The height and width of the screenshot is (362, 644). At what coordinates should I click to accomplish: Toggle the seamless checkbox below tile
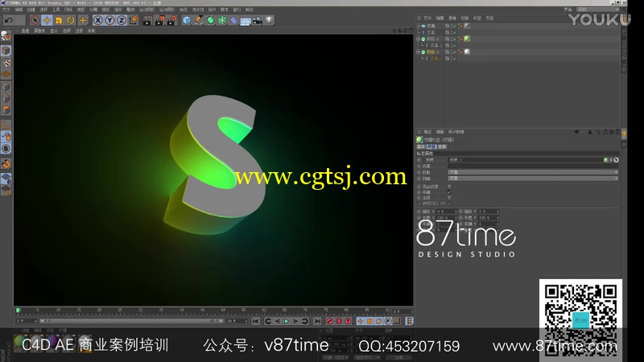(449, 198)
